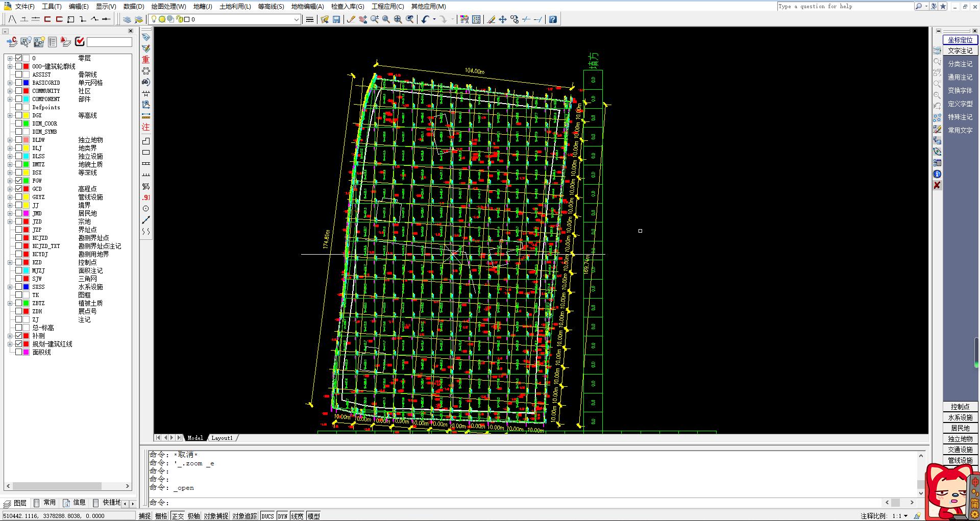Expand the 000-建筑轮廓线 tree node

click(x=10, y=66)
